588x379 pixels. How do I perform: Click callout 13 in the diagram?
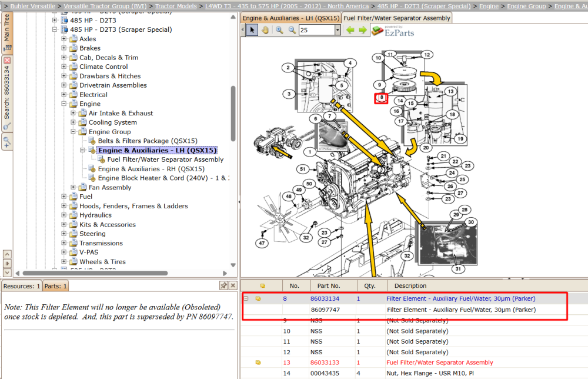coord(450,91)
